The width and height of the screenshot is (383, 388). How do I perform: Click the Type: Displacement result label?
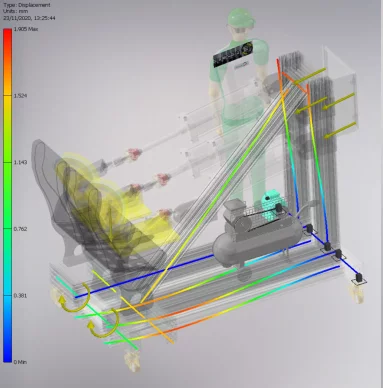click(27, 5)
